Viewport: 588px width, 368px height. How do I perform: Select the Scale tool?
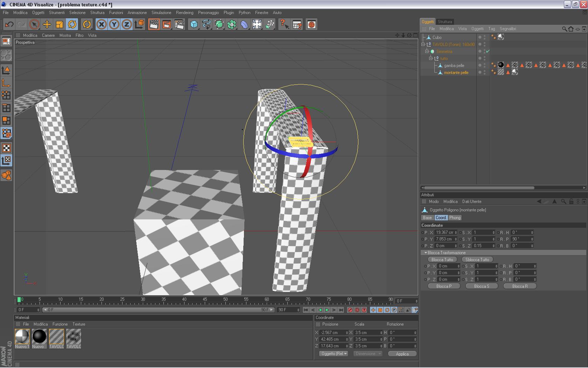(x=59, y=25)
